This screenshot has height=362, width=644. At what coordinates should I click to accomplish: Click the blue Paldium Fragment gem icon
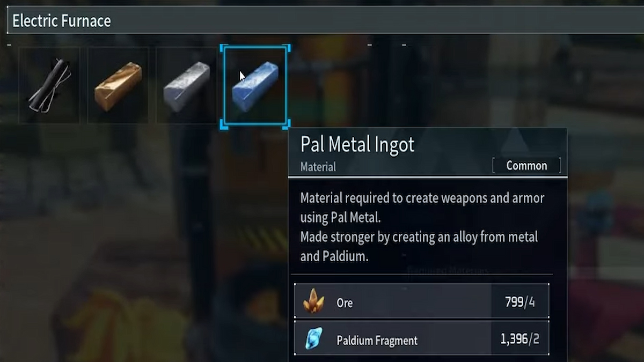313,339
